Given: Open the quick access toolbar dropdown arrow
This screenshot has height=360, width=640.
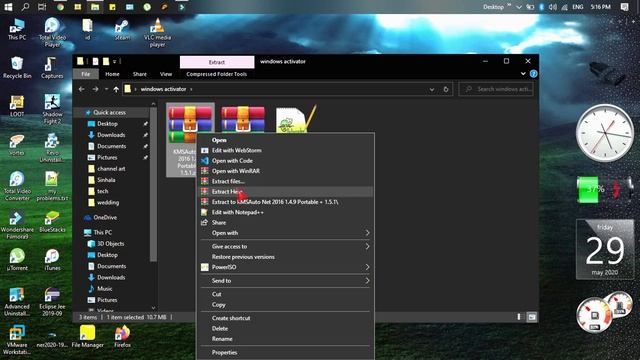Looking at the screenshot, I should (x=115, y=61).
